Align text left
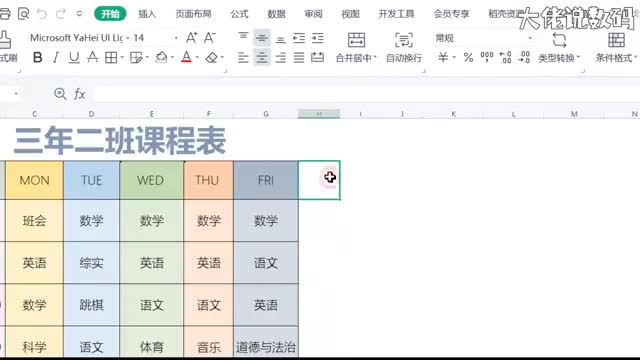The image size is (640, 360). coord(243,58)
